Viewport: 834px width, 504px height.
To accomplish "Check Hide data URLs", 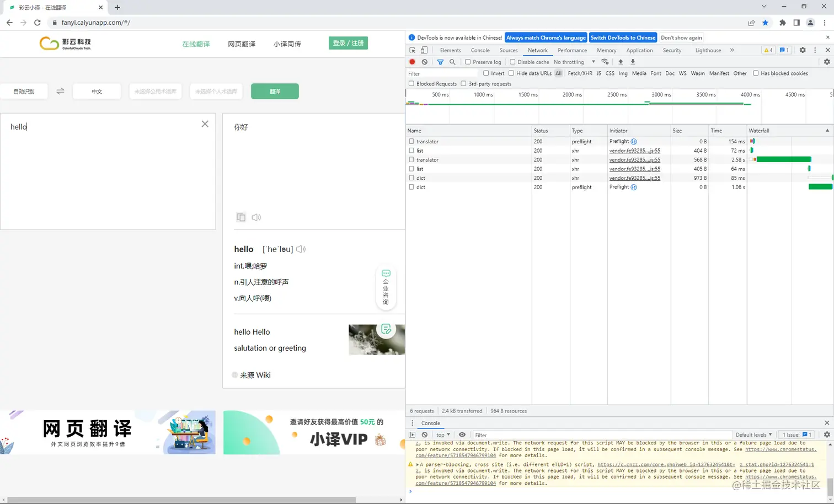I will (x=511, y=73).
